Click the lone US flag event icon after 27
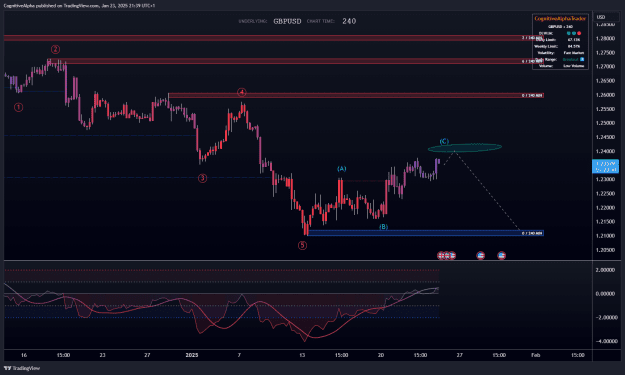 (480, 255)
